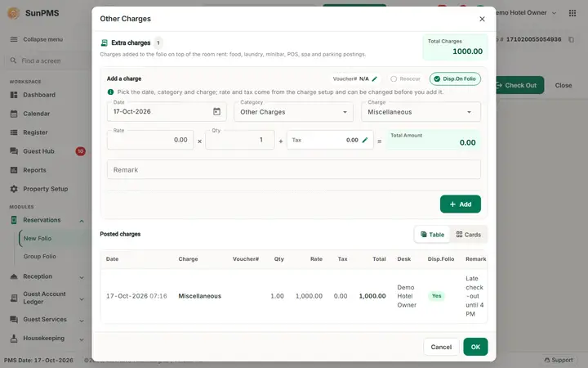The width and height of the screenshot is (588, 368).
Task: Open the Register menu item
Action: point(35,132)
